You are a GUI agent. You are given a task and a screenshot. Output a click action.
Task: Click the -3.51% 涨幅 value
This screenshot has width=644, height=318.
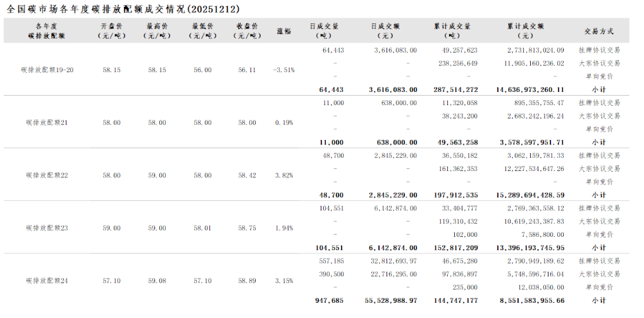click(284, 70)
